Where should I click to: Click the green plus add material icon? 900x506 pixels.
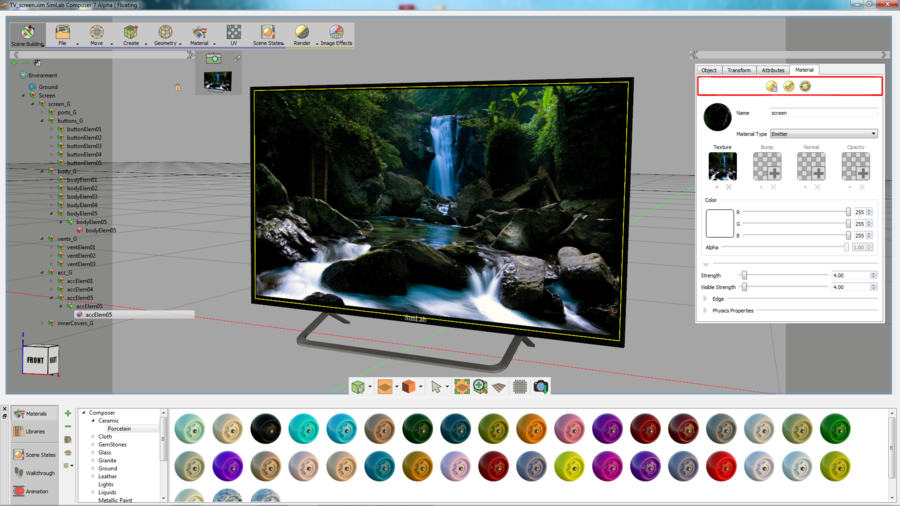(68, 413)
